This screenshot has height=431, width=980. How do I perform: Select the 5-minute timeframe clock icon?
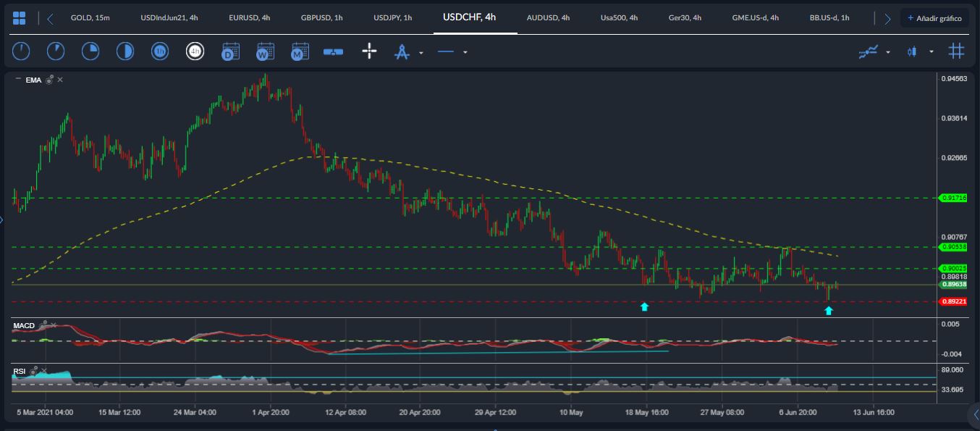pyautogui.click(x=56, y=51)
